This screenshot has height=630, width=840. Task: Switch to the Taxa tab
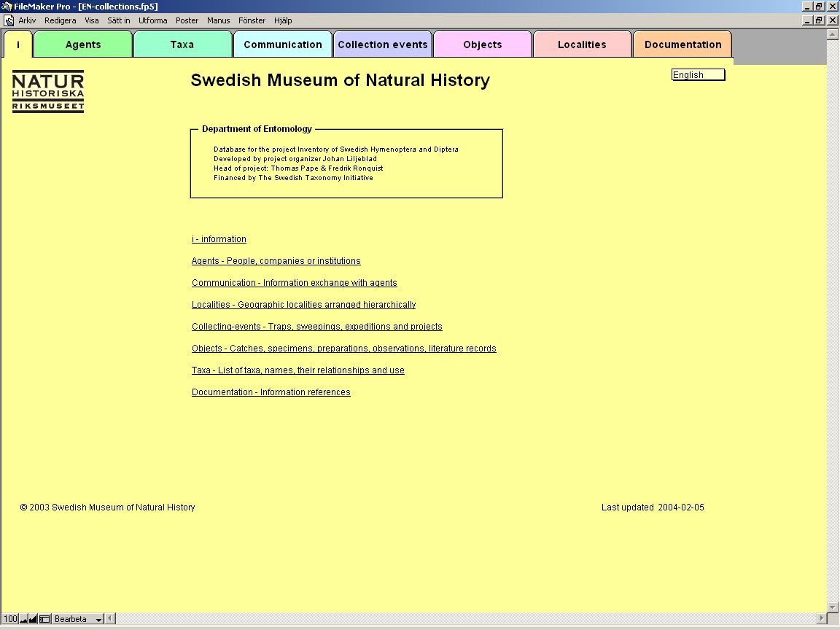click(x=182, y=44)
